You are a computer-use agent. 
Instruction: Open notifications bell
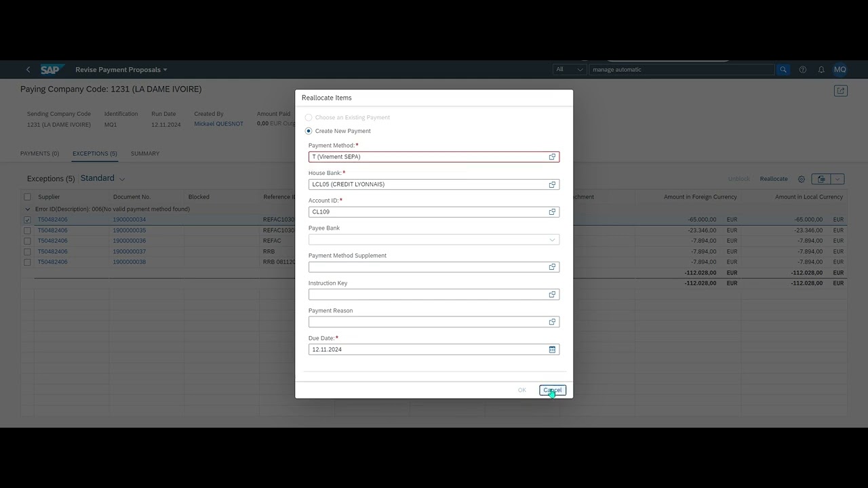(821, 70)
